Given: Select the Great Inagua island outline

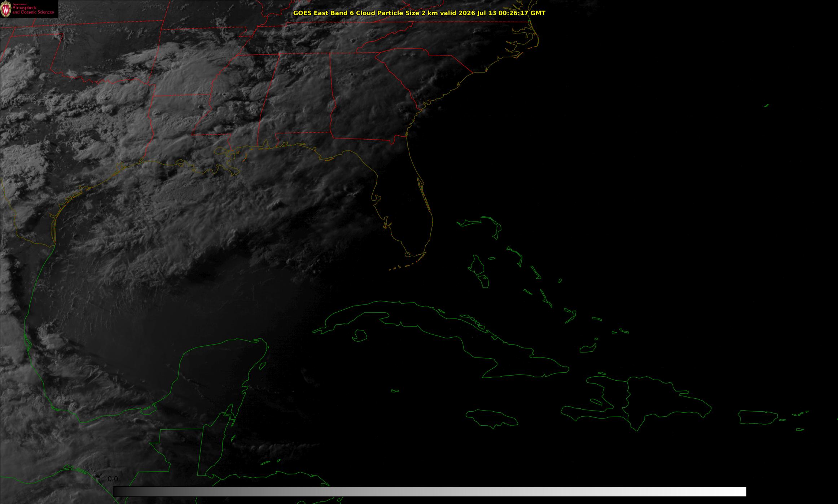Looking at the screenshot, I should click(x=588, y=348).
